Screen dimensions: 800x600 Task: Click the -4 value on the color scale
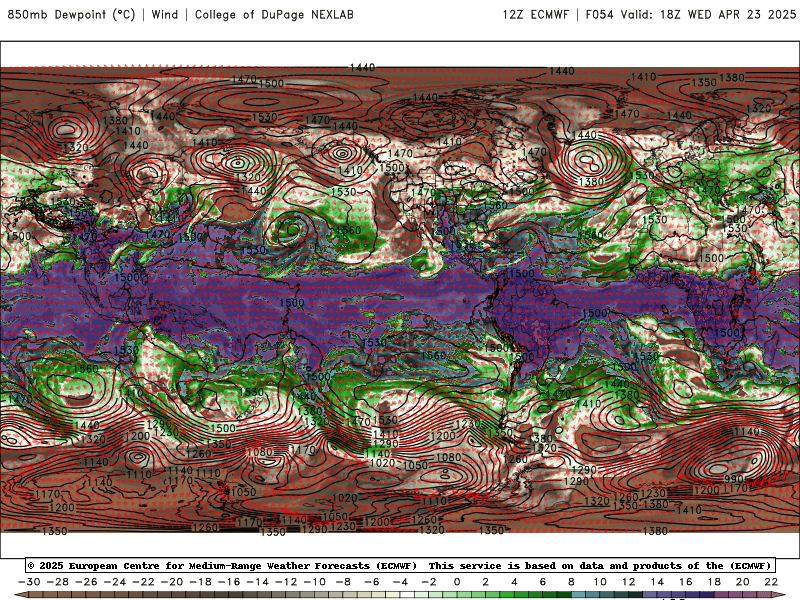(401, 582)
